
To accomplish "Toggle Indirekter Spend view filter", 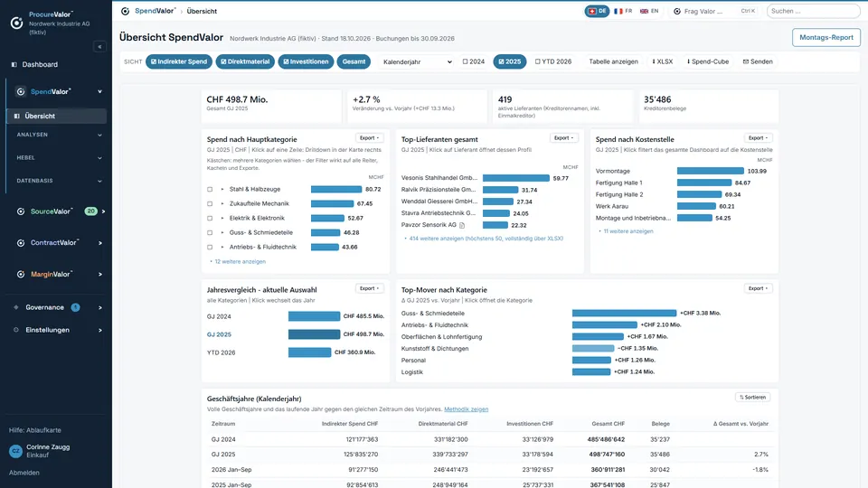I will coord(179,61).
